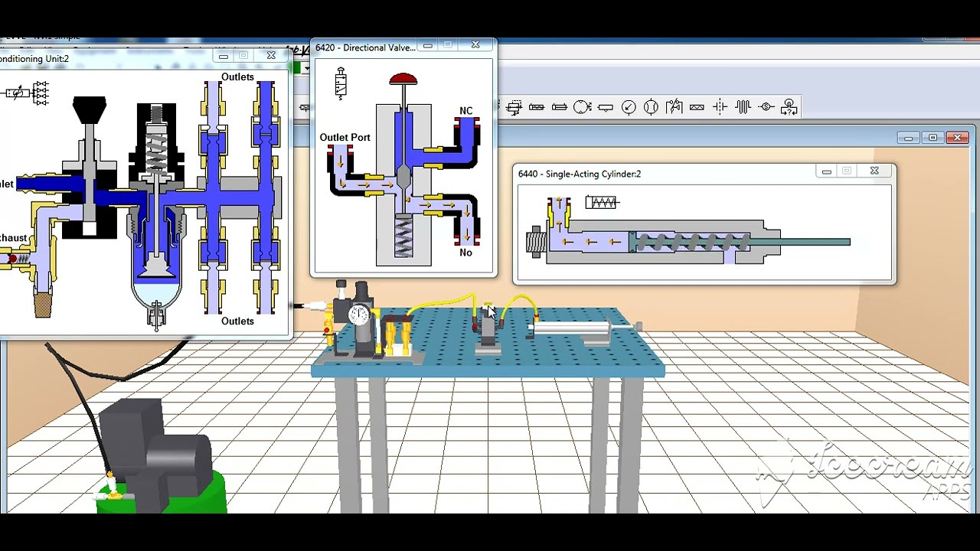The image size is (980, 551).
Task: Click the NC port label on the valve diagram
Action: tap(465, 111)
